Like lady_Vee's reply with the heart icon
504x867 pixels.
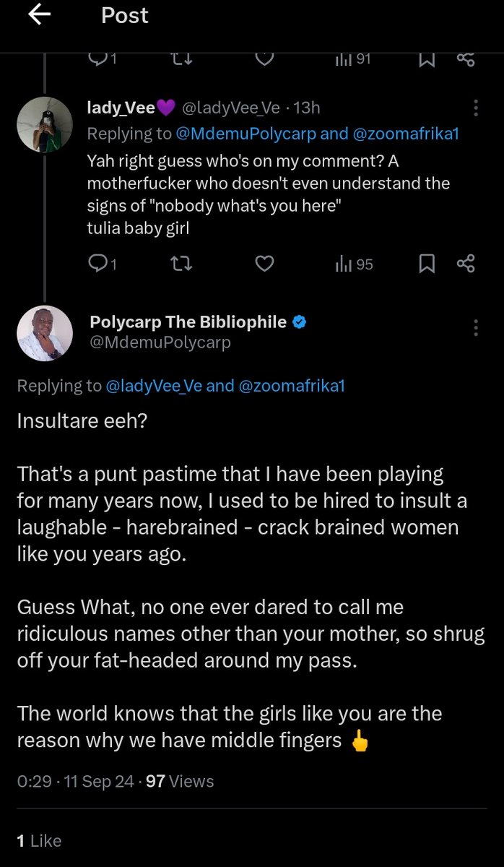click(265, 264)
